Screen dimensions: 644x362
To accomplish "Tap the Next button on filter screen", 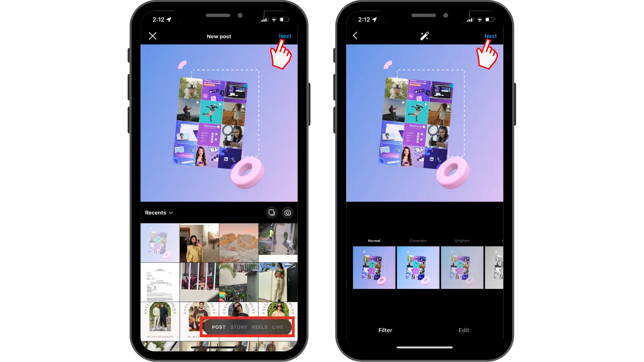I will pyautogui.click(x=490, y=35).
